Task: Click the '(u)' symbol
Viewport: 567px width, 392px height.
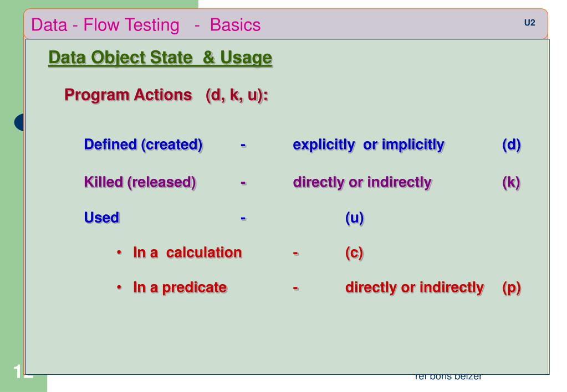Action: (354, 218)
